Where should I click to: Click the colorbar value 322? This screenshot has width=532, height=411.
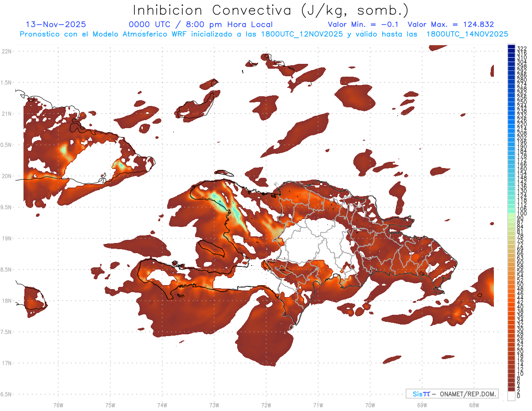[522, 48]
